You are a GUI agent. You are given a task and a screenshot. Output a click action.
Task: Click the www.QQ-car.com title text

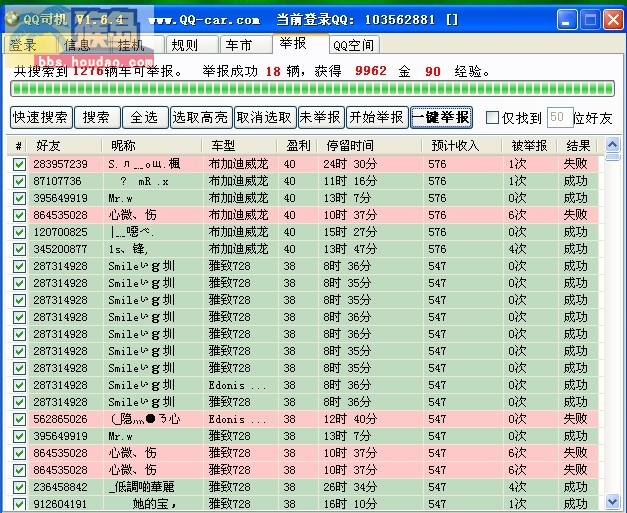pos(204,20)
